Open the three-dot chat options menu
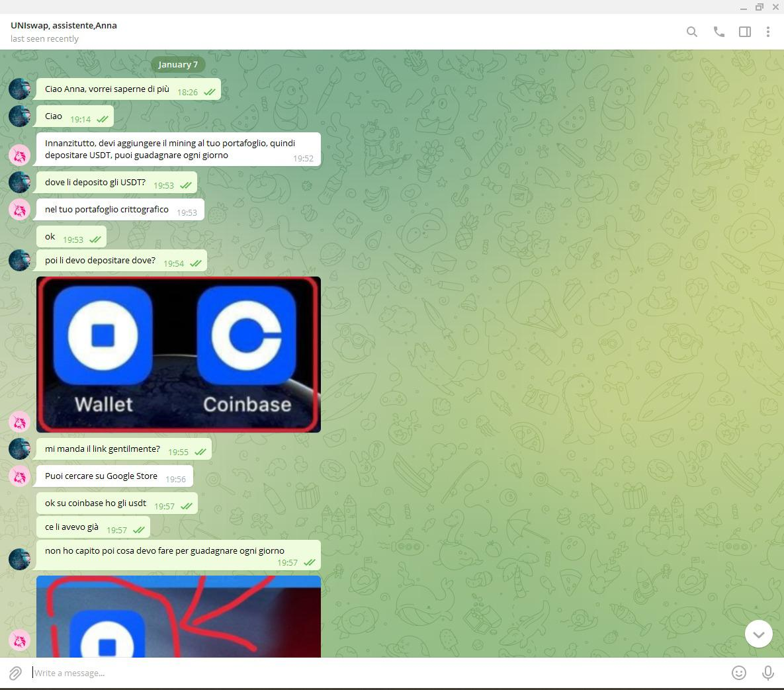784x690 pixels. pos(768,32)
